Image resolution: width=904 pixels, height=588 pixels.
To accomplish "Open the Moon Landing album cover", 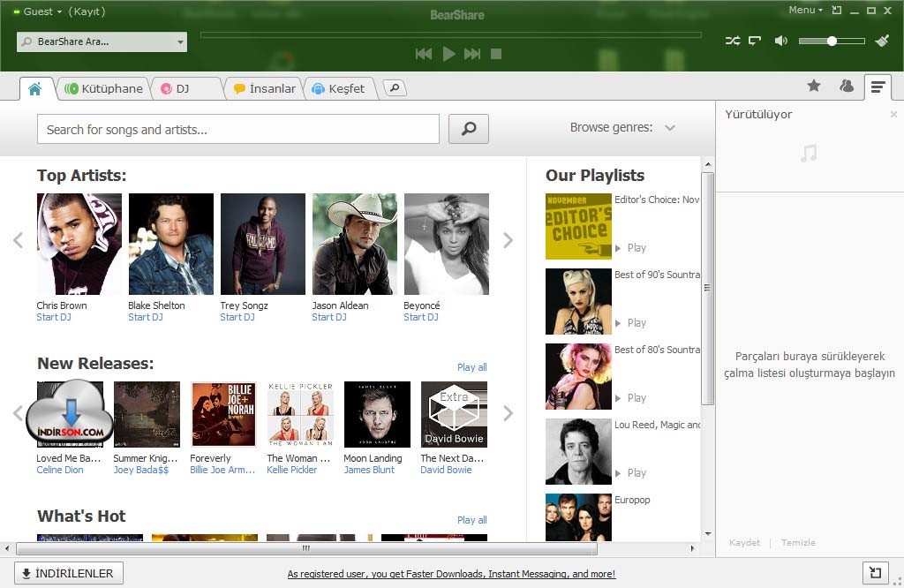I will point(377,414).
